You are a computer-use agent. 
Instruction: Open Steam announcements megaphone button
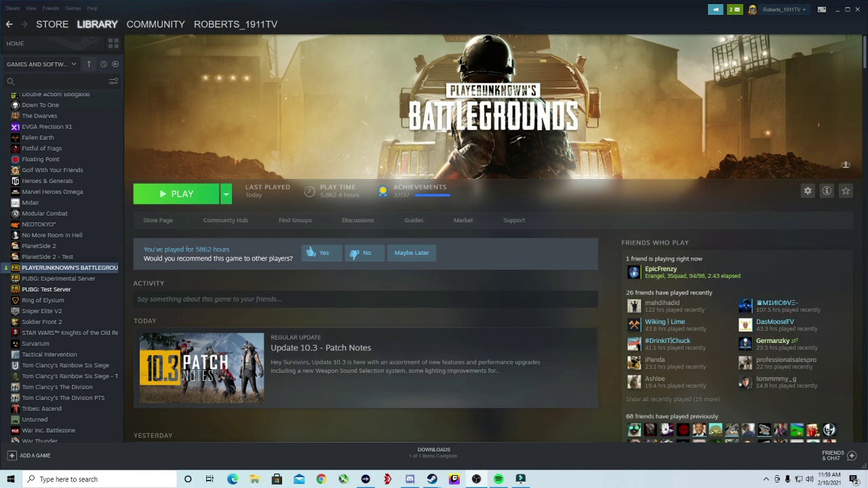click(715, 9)
